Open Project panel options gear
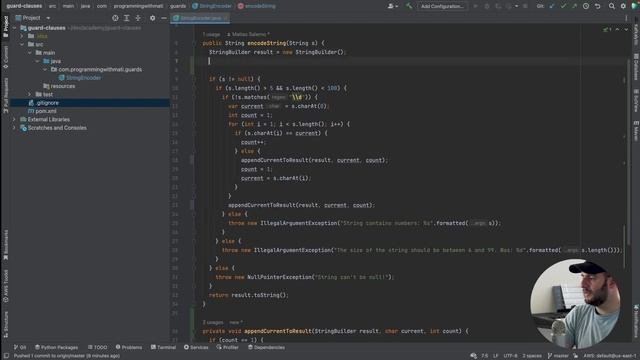 pyautogui.click(x=152, y=18)
